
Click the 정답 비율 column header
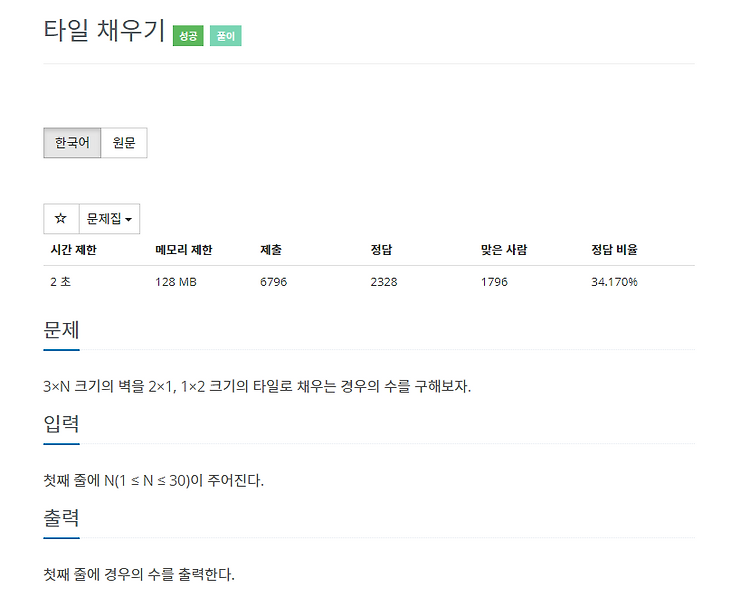pyautogui.click(x=614, y=250)
